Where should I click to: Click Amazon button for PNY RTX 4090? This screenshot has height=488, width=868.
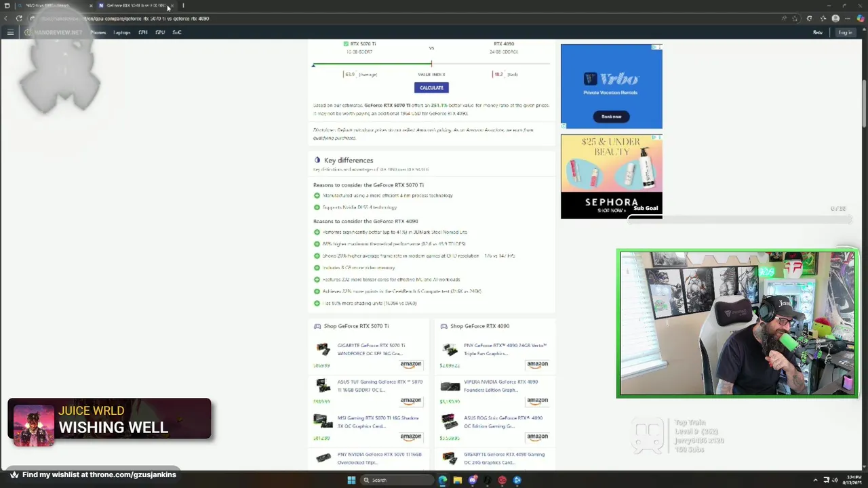coord(537,365)
